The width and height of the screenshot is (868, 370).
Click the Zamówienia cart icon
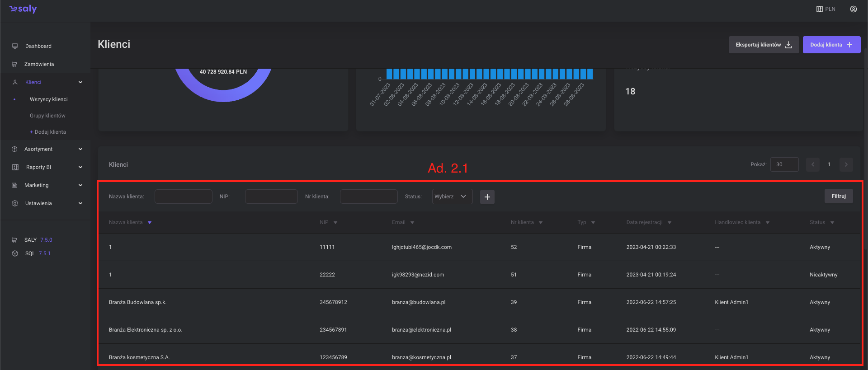pyautogui.click(x=14, y=64)
